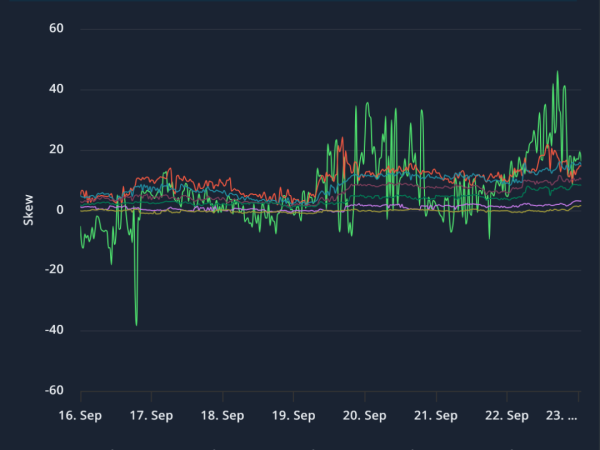This screenshot has width=600, height=450.
Task: Click the "20" y-axis label
Action: [x=56, y=149]
